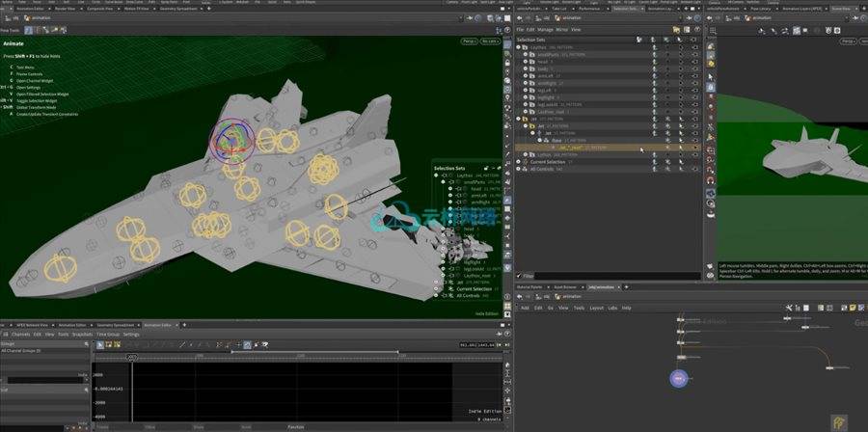This screenshot has width=868, height=432.
Task: Open the Labs menu in network editor
Action: pyautogui.click(x=611, y=308)
